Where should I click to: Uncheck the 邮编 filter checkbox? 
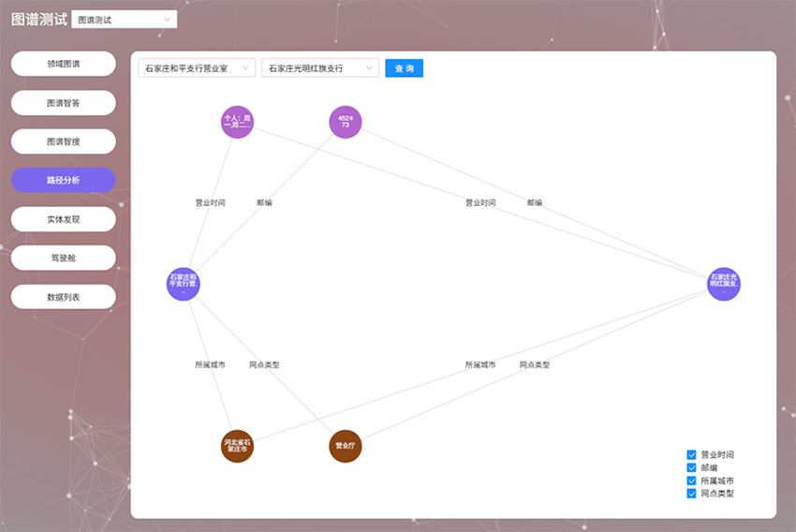point(692,467)
